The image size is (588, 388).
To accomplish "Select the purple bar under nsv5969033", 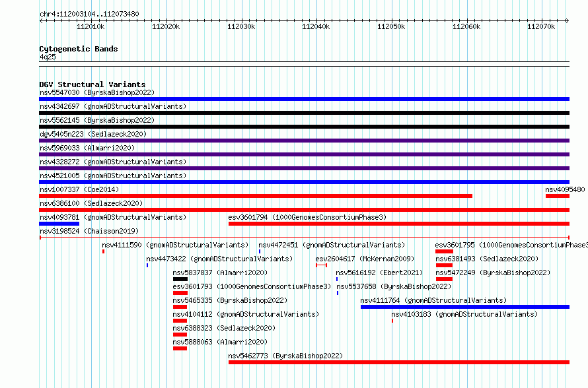I will coord(304,154).
